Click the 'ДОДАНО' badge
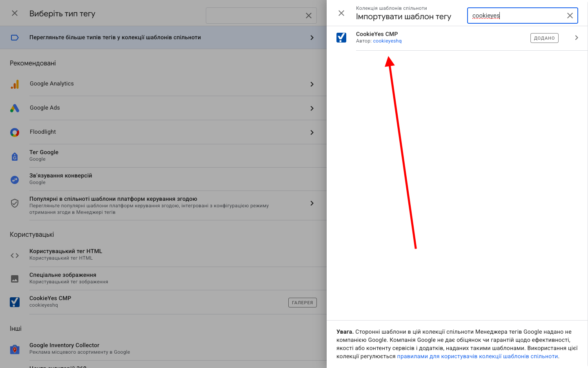The width and height of the screenshot is (588, 368). (x=544, y=38)
